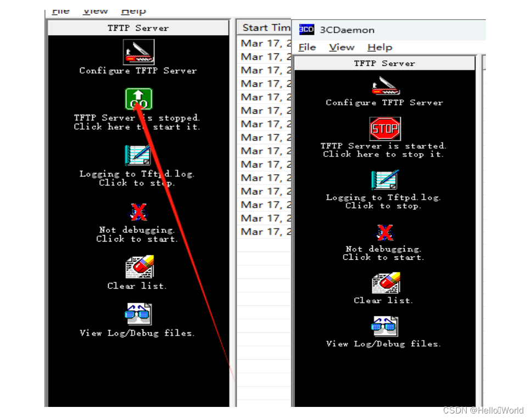Screen dimensions: 532x419
Task: Click 'Clear list.' label in left window
Action: (x=137, y=286)
